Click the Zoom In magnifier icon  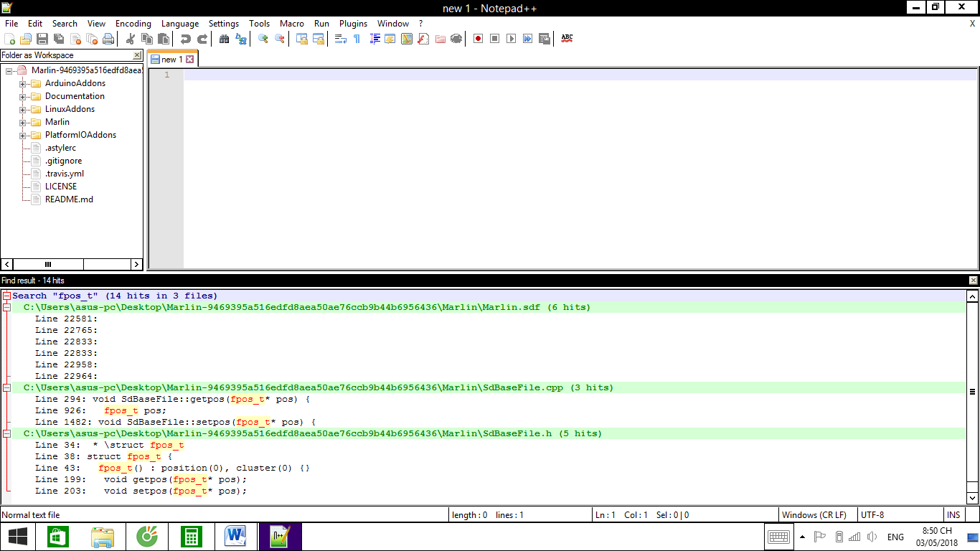263,39
